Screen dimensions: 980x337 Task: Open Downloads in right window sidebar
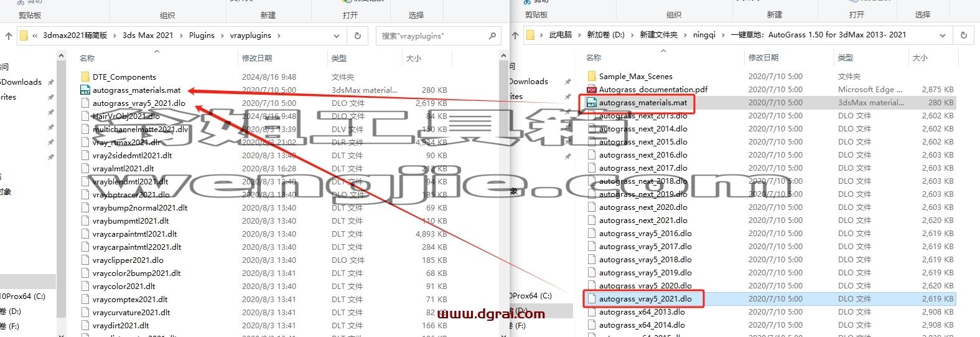pyautogui.click(x=528, y=82)
